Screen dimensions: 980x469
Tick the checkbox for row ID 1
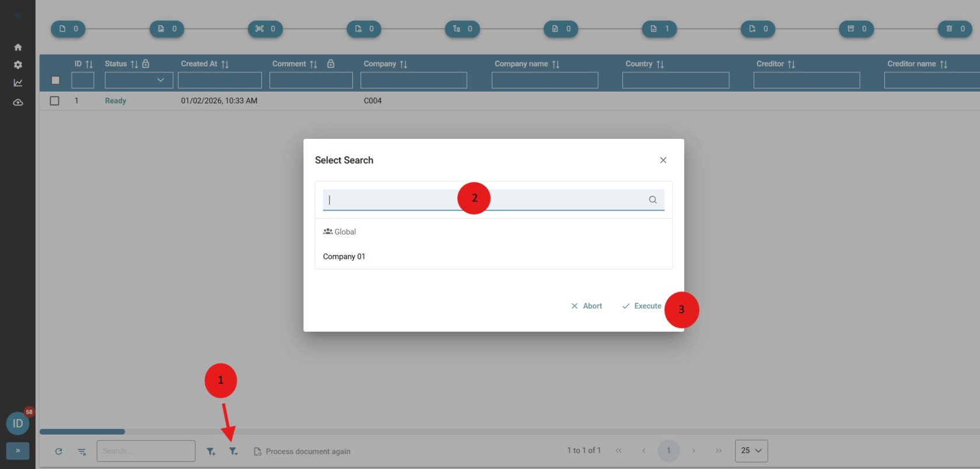[55, 100]
